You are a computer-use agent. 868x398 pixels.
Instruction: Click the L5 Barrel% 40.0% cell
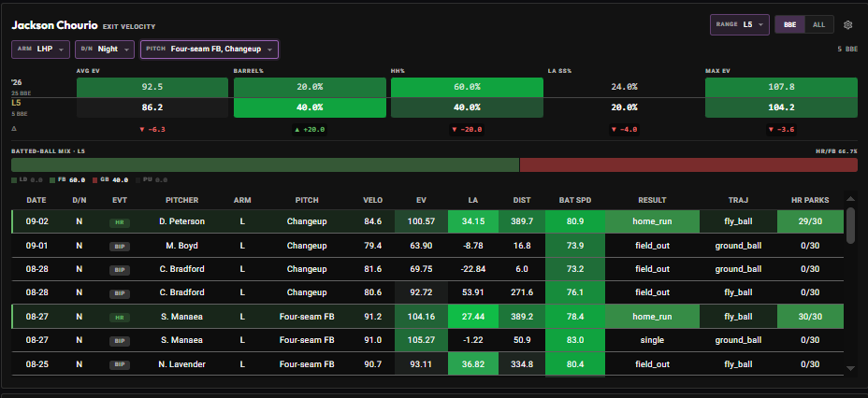310,107
